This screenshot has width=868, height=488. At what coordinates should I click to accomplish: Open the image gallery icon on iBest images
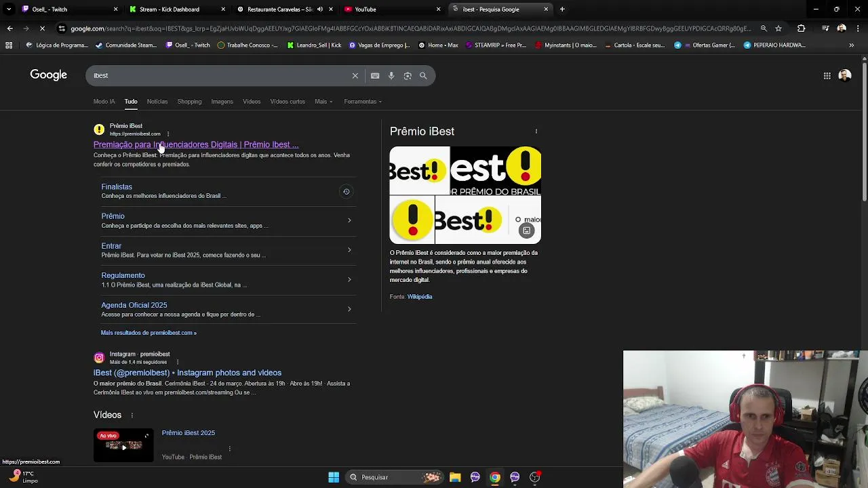(526, 231)
